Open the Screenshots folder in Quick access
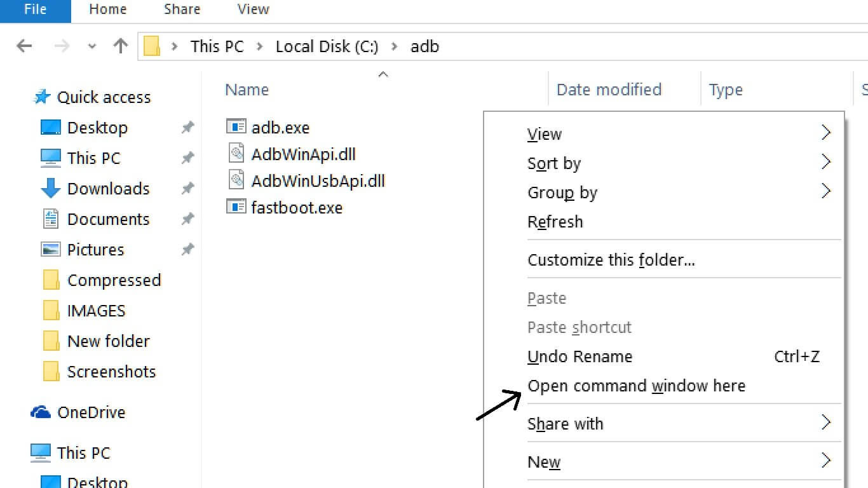The height and width of the screenshot is (488, 868). (111, 372)
